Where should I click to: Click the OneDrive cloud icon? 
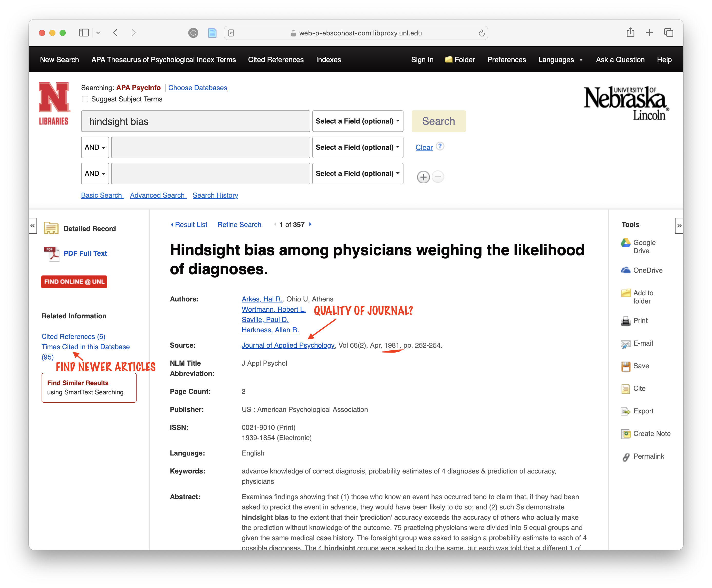click(x=625, y=270)
